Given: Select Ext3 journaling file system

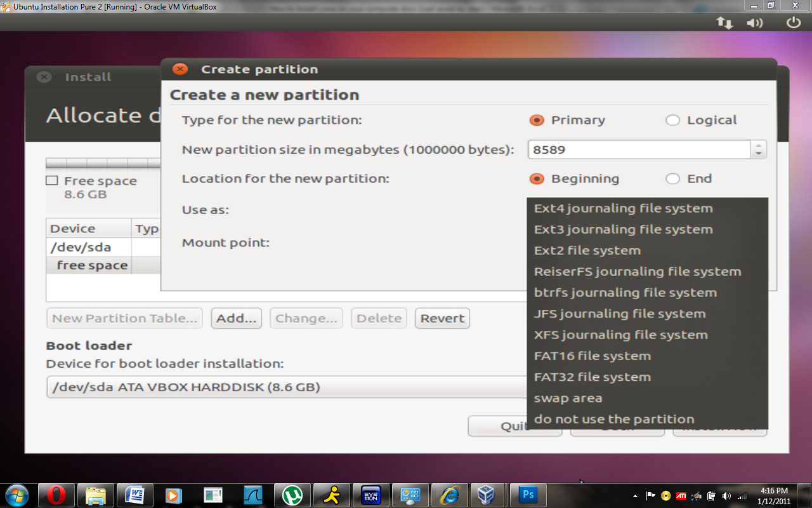Looking at the screenshot, I should pyautogui.click(x=647, y=229).
